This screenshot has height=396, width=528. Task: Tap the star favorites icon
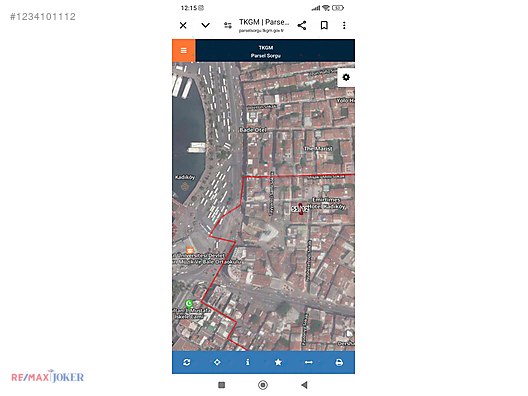coord(278,362)
